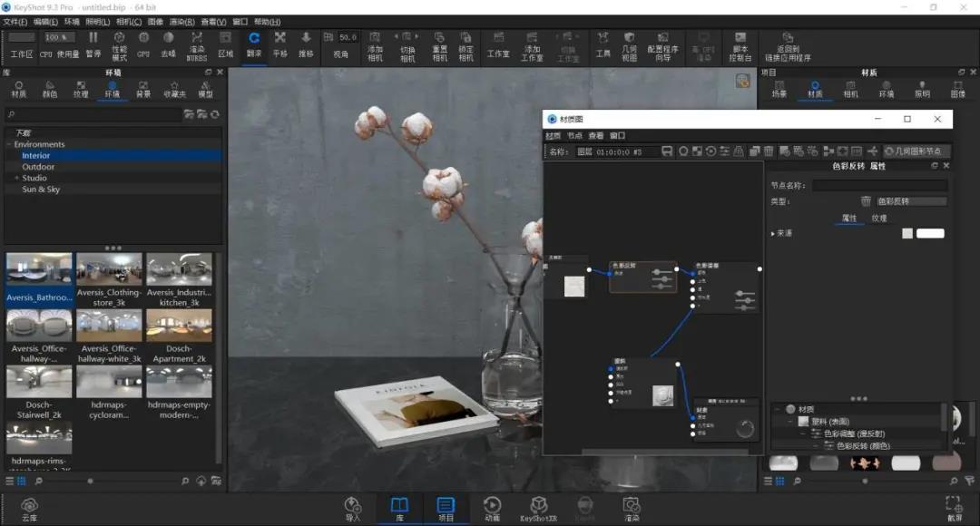Open Scene (场景) tab in project panel

779,90
